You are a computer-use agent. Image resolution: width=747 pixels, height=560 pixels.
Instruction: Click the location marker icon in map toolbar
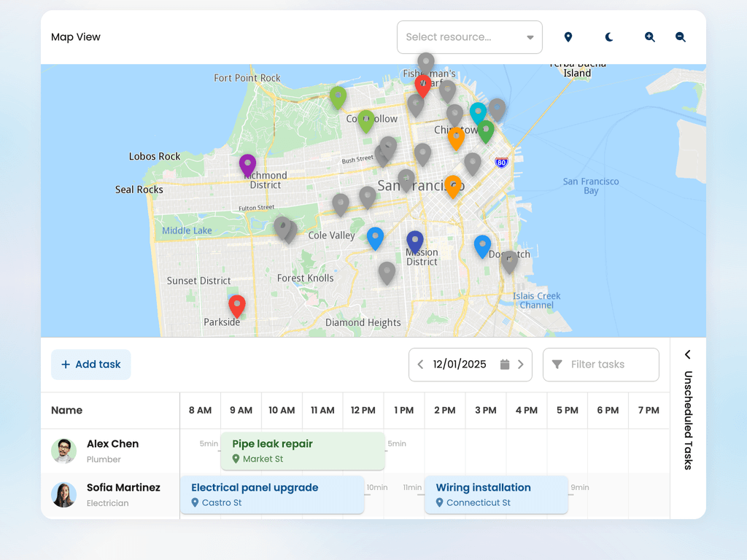[x=568, y=37]
